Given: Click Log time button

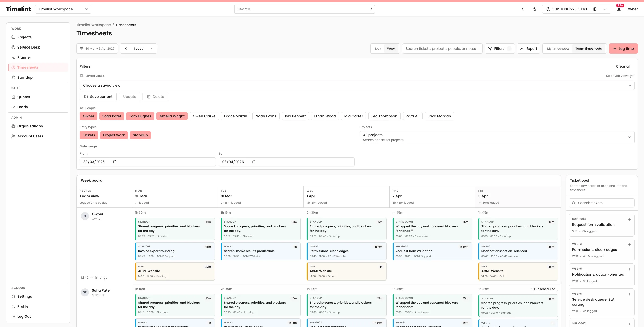Looking at the screenshot, I should [x=623, y=49].
